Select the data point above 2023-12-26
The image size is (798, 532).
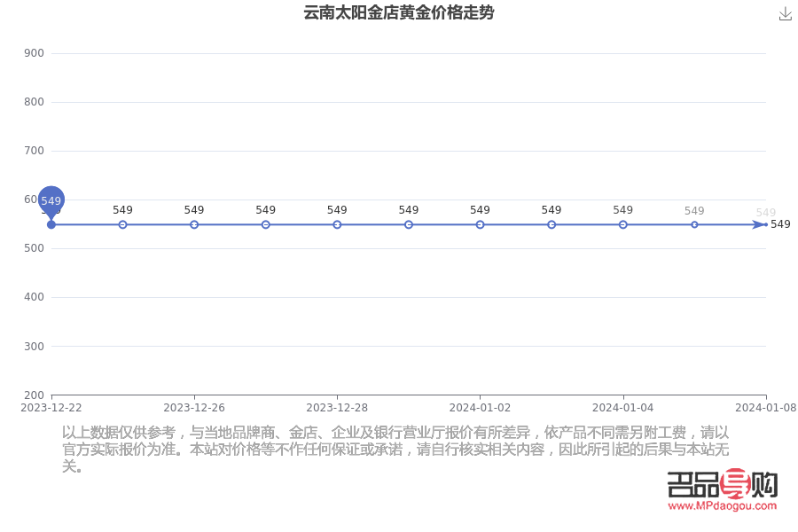point(194,224)
